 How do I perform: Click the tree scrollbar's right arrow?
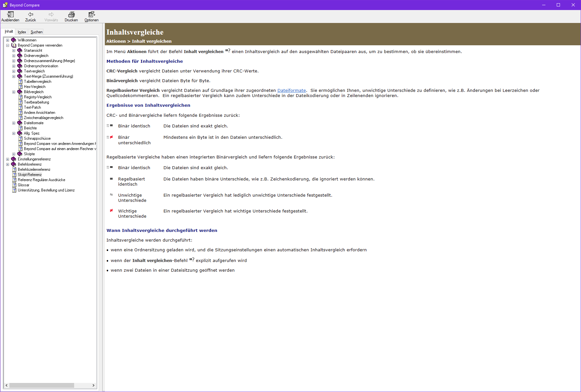[94, 385]
